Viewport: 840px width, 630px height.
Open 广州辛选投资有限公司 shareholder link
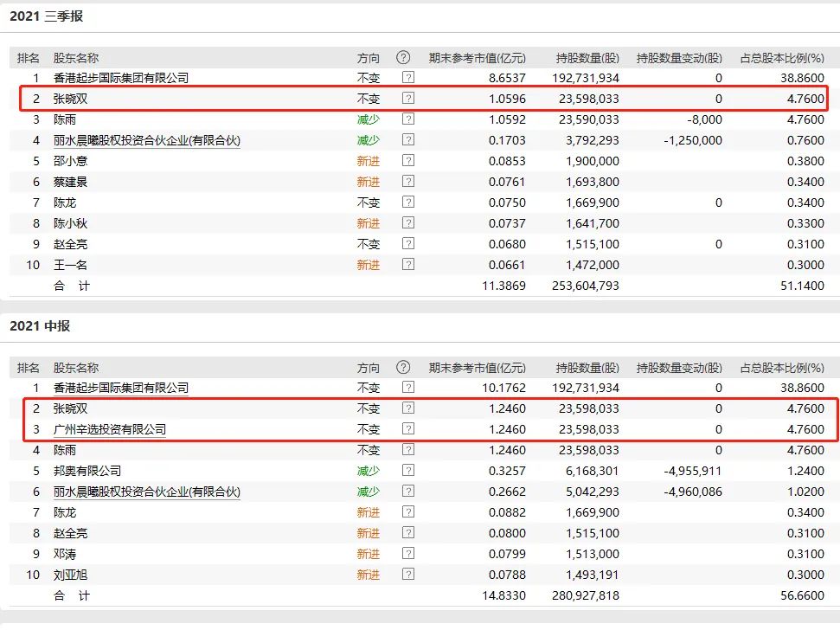[109, 429]
